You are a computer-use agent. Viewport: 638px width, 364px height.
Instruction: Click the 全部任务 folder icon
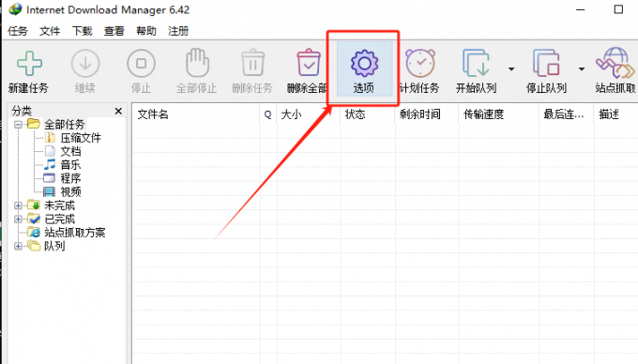34,124
